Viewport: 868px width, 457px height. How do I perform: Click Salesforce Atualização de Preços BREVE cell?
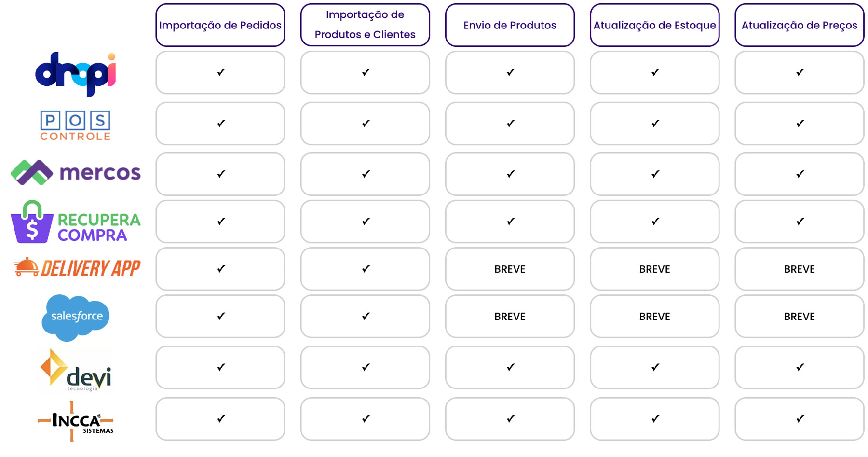(799, 316)
